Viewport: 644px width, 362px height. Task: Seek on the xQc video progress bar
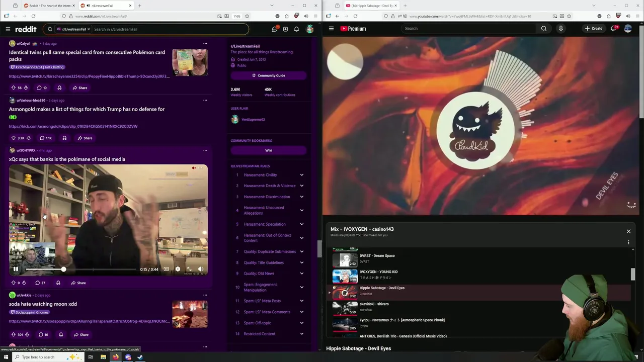coord(80,269)
